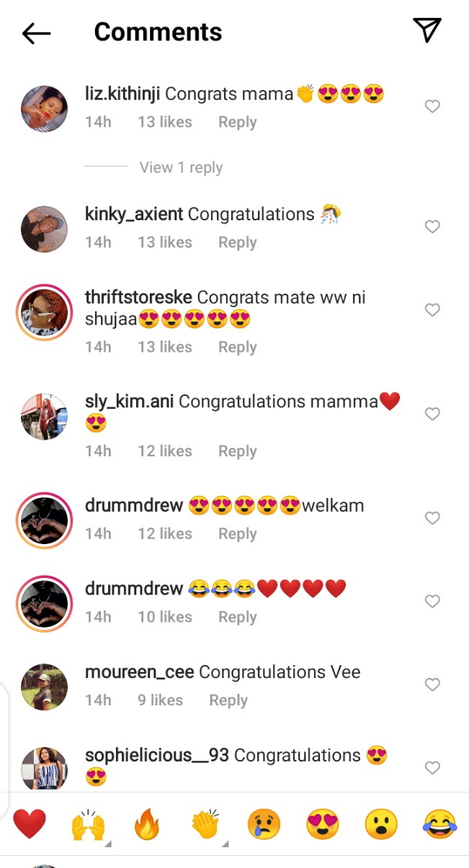469x868 pixels.
Task: Tap the back arrow to leave Comments
Action: coord(36,32)
